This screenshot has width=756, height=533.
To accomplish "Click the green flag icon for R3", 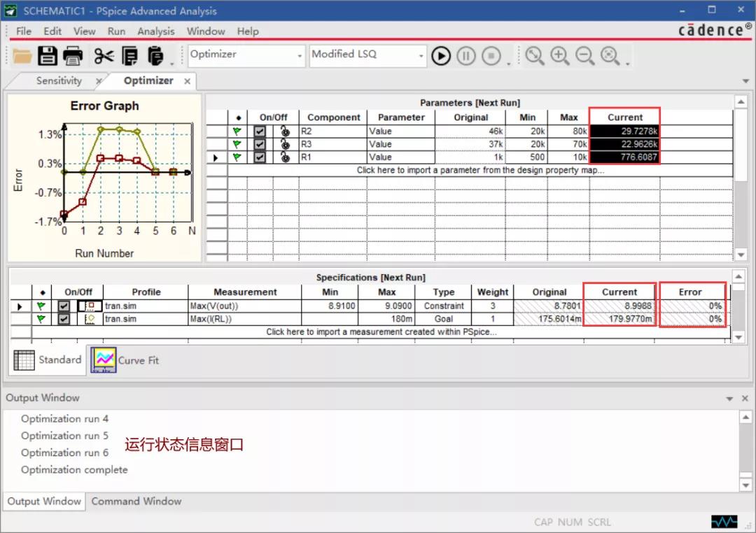I will pyautogui.click(x=237, y=144).
